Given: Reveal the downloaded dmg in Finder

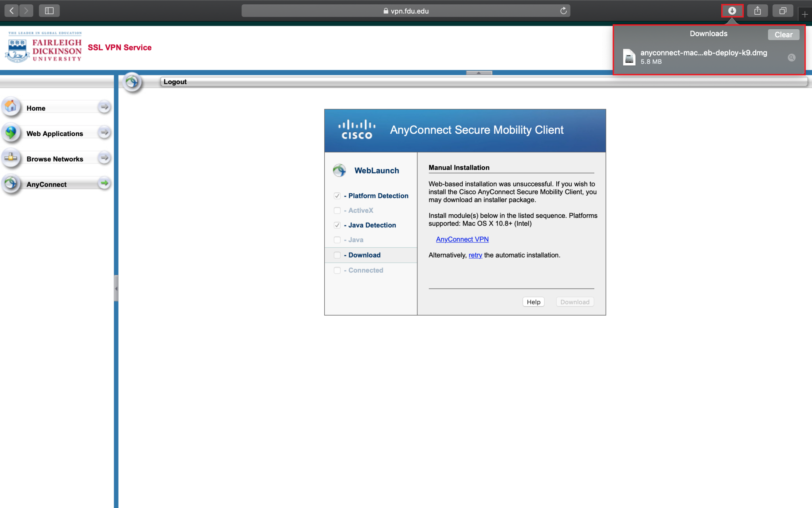Looking at the screenshot, I should [791, 58].
